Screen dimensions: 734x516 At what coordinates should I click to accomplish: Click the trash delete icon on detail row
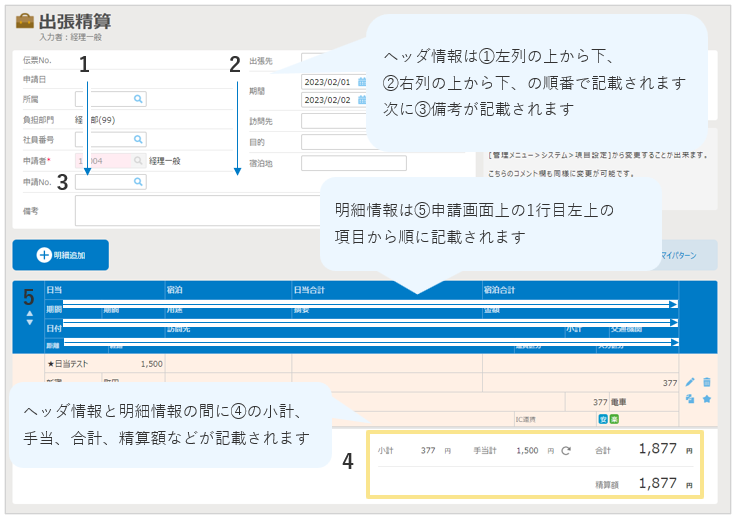click(707, 382)
